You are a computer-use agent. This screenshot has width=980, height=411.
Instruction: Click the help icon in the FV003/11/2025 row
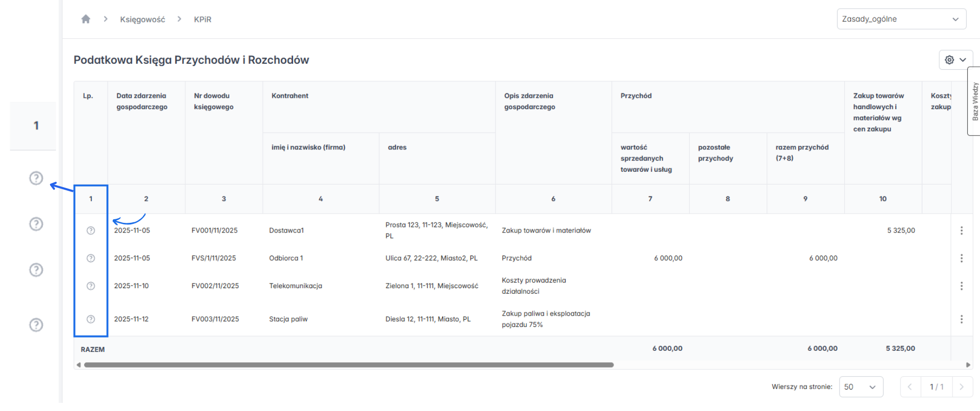click(x=91, y=319)
